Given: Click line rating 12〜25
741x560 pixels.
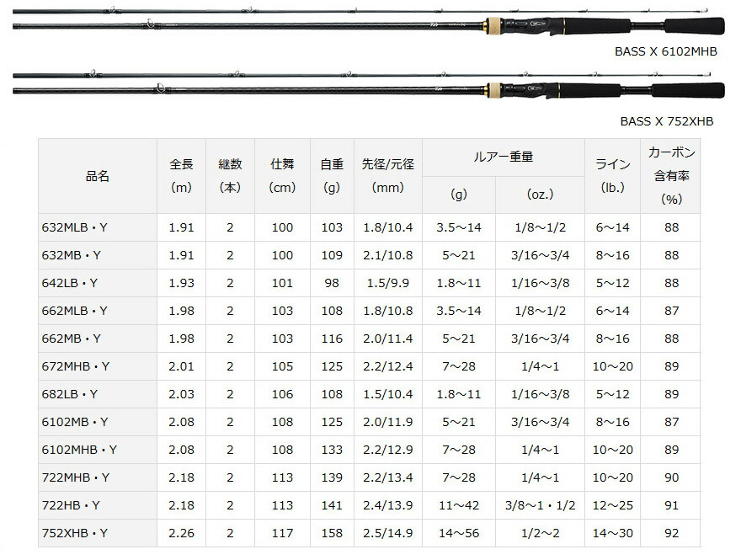Looking at the screenshot, I should coord(612,505).
